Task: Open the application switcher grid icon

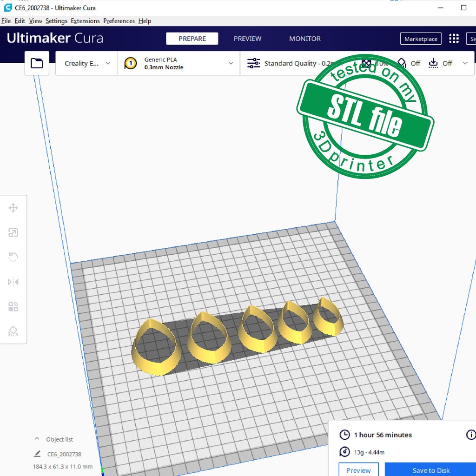Action: (454, 39)
